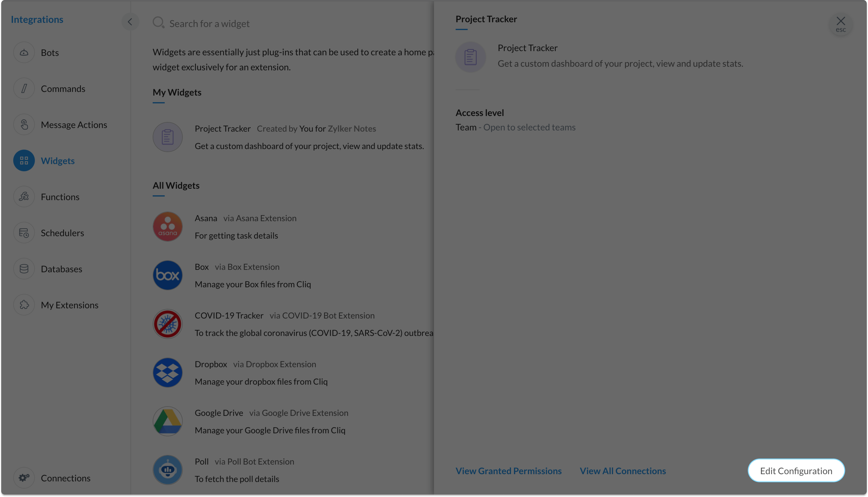
Task: Open the Bots section icon
Action: click(24, 53)
